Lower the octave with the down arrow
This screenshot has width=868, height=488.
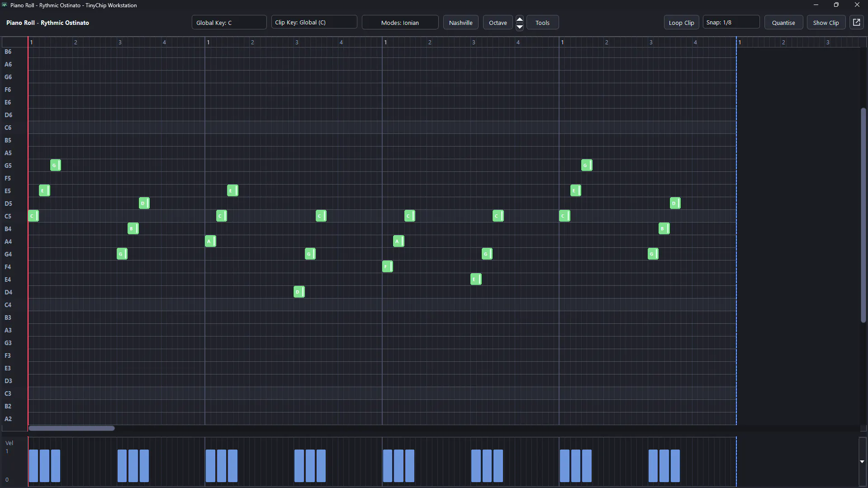520,27
